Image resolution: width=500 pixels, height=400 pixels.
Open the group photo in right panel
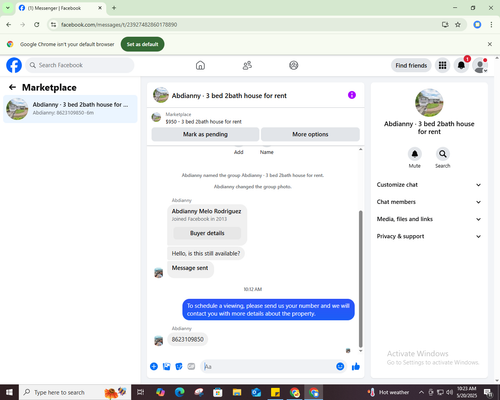[429, 103]
